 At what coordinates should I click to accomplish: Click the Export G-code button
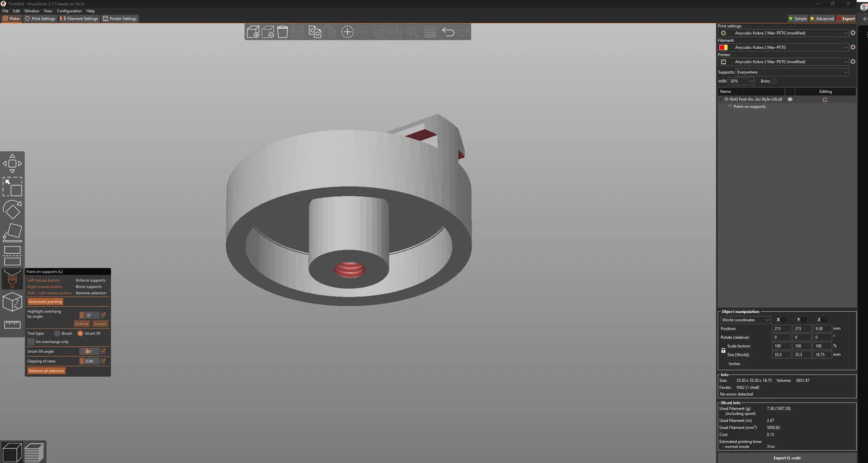coord(787,458)
